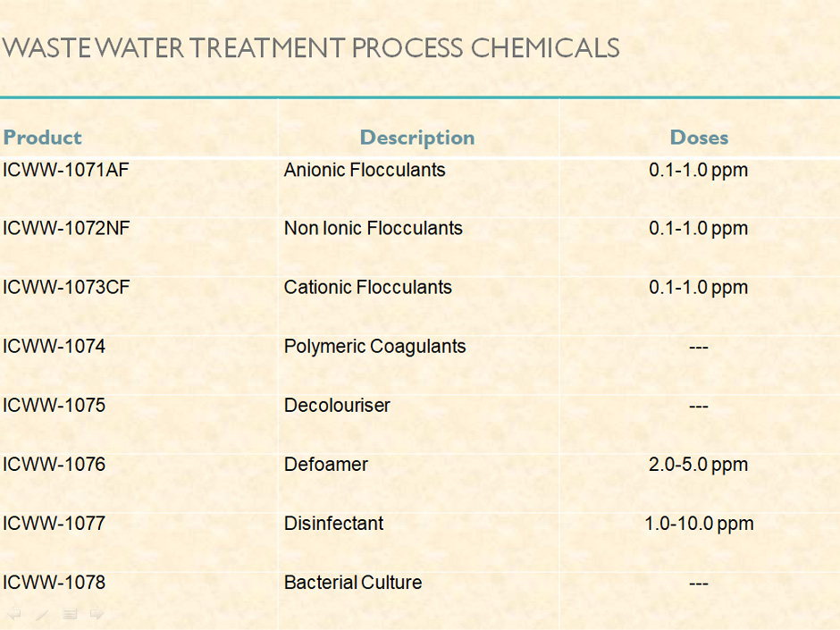The height and width of the screenshot is (630, 840).
Task: Click the slide title Wastewater Treatment Process Chemicals
Action: tap(311, 48)
